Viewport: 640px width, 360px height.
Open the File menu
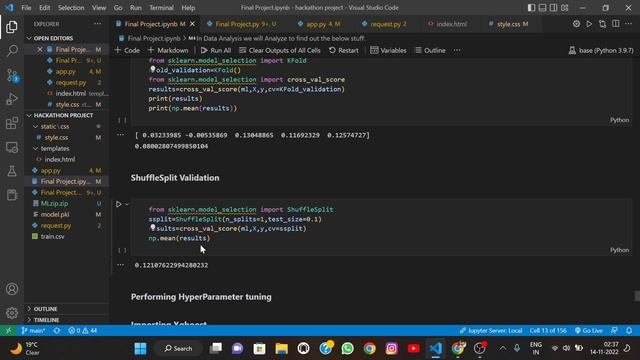pyautogui.click(x=26, y=8)
